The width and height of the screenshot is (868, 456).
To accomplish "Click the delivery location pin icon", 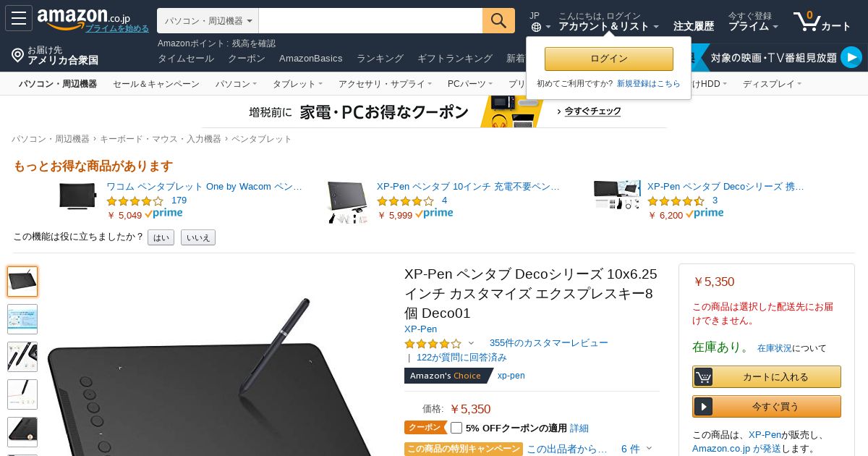I will (x=17, y=55).
